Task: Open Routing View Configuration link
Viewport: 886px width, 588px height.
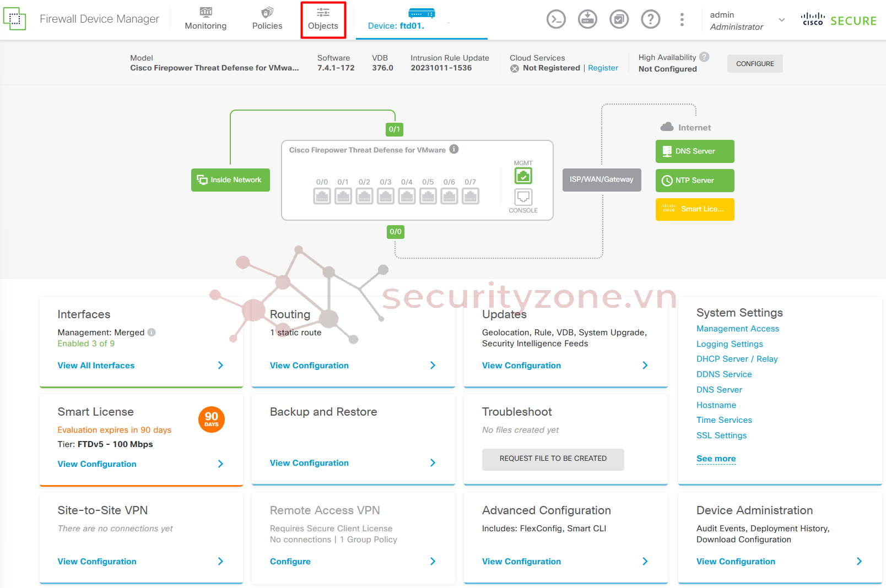Action: [309, 365]
